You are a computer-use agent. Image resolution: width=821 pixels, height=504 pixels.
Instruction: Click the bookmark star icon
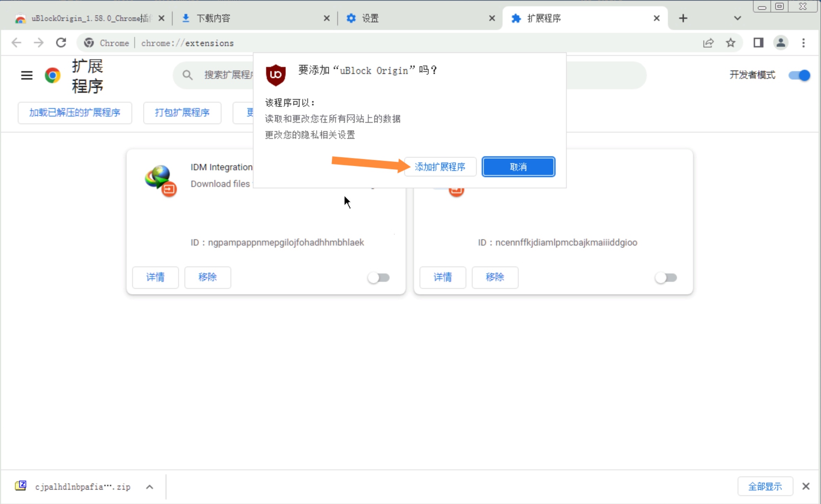(x=731, y=43)
